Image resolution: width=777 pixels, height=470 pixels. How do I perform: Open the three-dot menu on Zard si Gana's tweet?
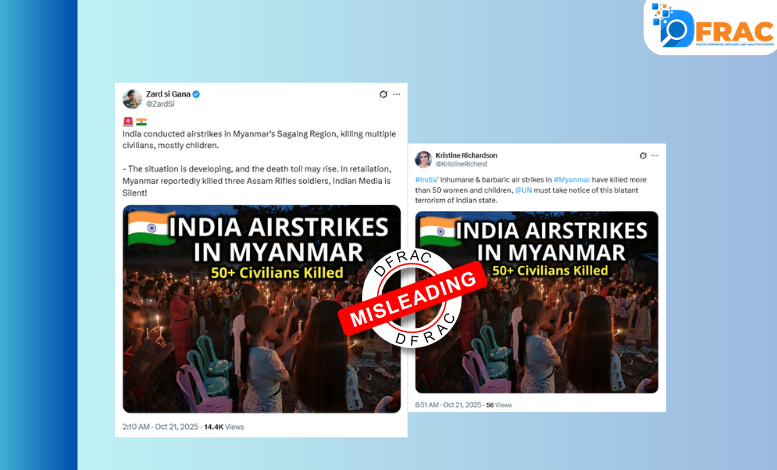[x=396, y=94]
